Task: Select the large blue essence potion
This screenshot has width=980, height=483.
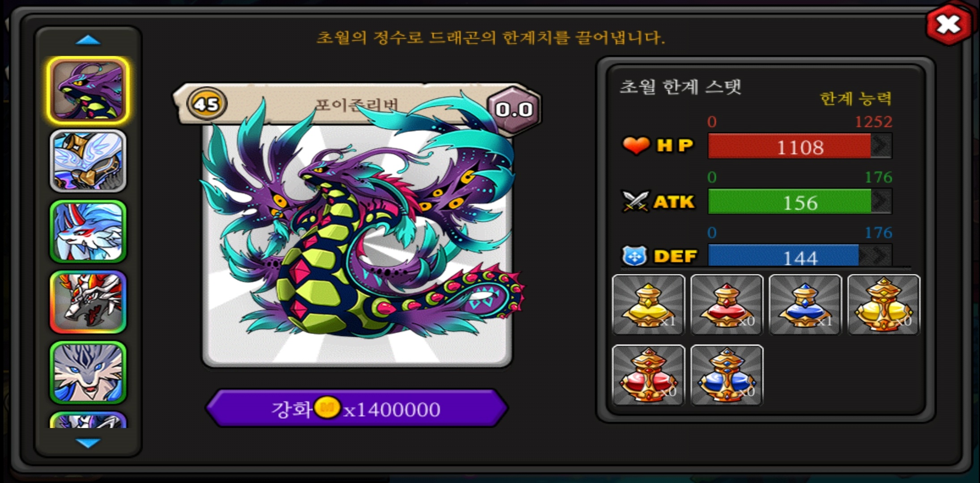Action: pos(727,375)
